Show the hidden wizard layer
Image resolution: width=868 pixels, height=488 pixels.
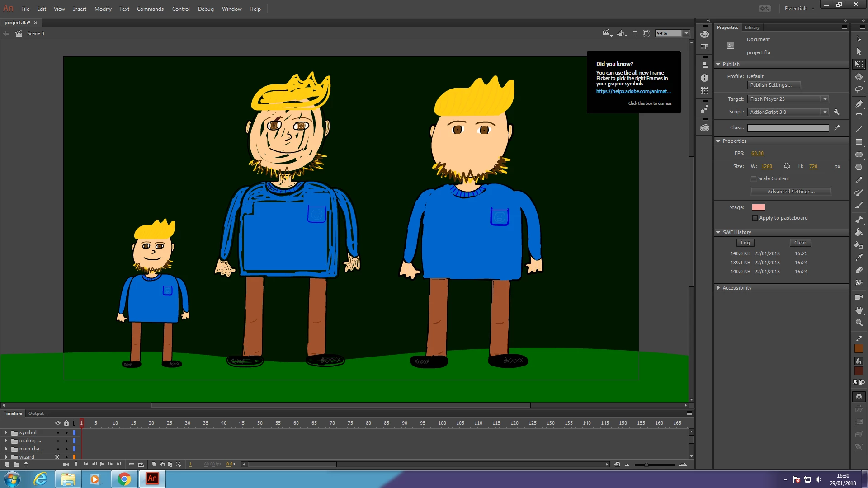point(57,457)
